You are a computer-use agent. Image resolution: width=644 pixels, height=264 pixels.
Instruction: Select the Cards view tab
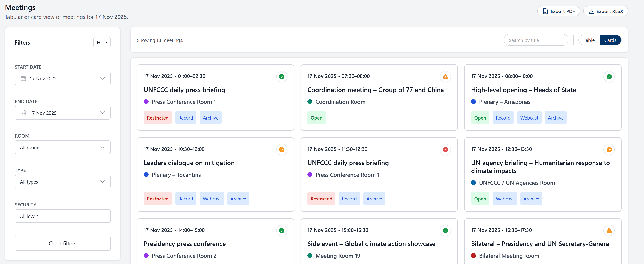[x=610, y=40]
